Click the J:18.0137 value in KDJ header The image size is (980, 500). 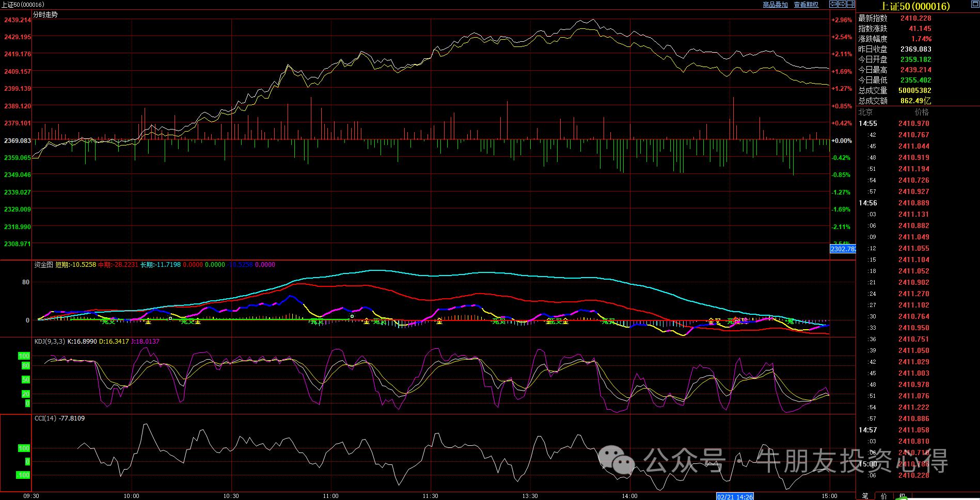145,342
